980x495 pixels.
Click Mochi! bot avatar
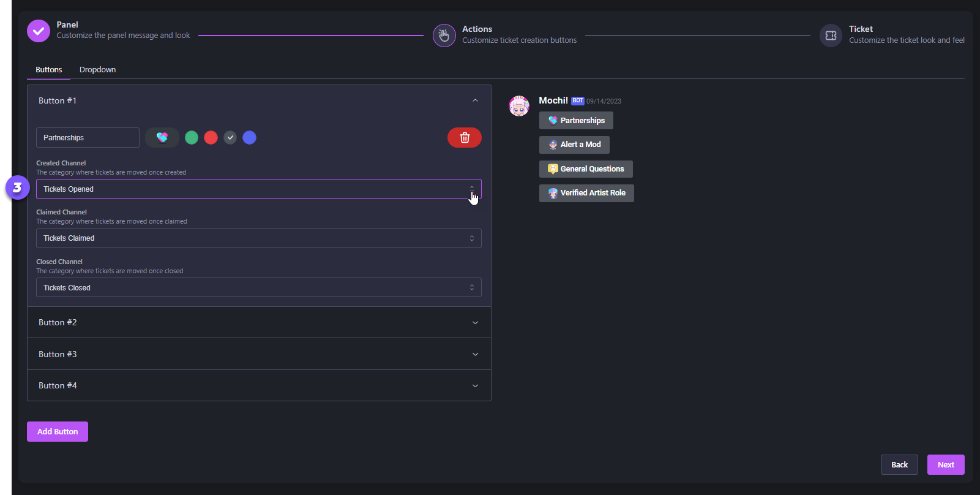[519, 106]
